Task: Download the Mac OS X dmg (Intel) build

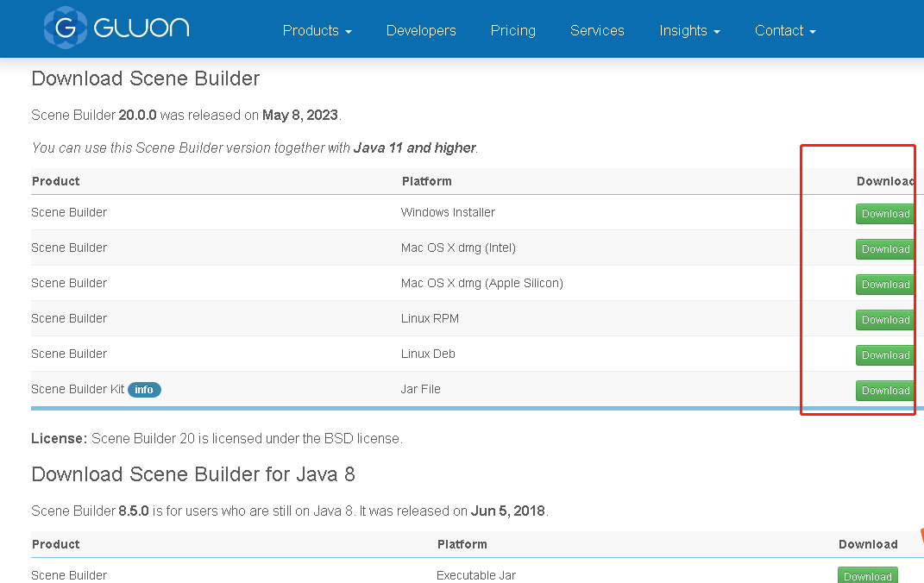Action: (885, 249)
